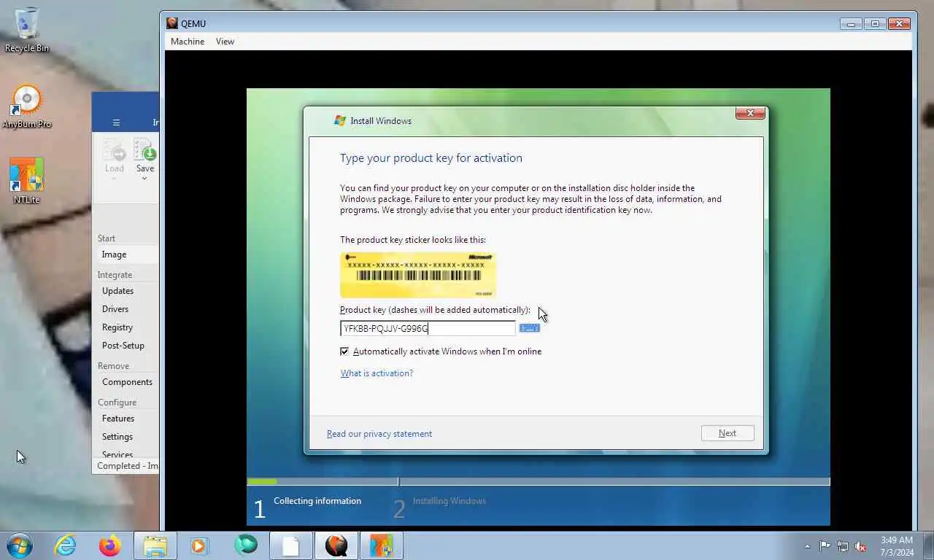Screen dimensions: 934x560
Task: Expand the Load dropdown arrow in NTLite
Action: coord(114,179)
